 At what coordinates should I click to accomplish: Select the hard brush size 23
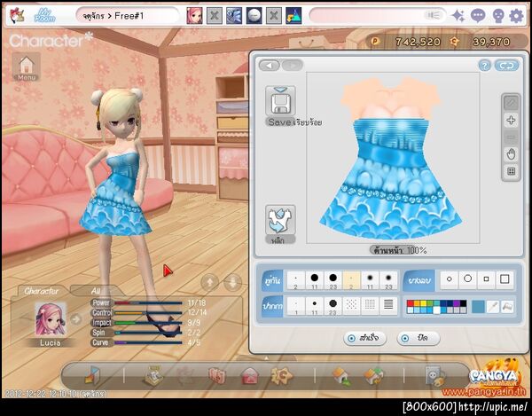332,280
